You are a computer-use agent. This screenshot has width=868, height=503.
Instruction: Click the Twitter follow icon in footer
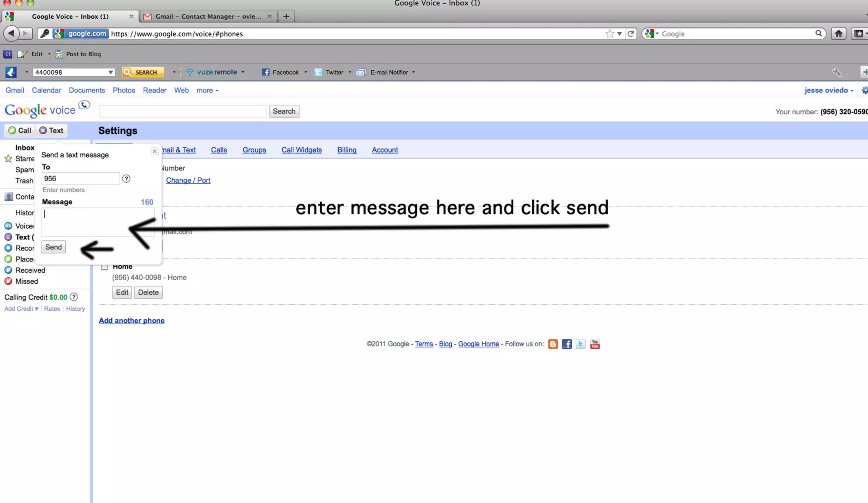tap(581, 344)
